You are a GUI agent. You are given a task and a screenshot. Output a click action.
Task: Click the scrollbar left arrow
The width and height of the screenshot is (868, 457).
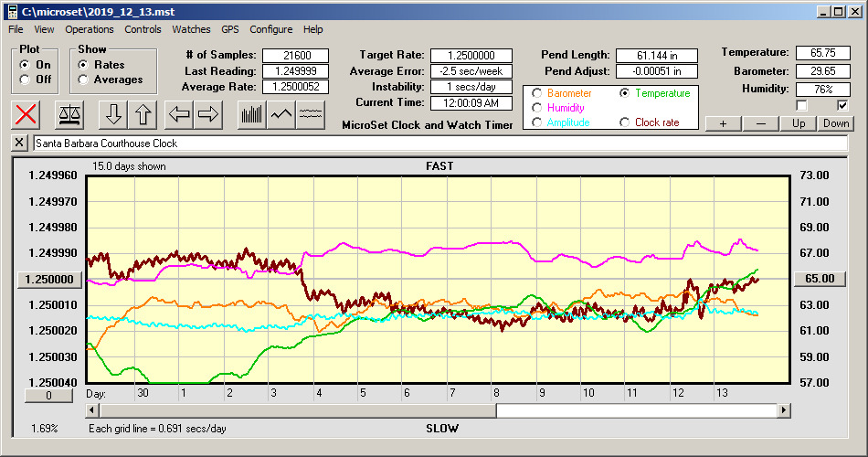[x=92, y=410]
